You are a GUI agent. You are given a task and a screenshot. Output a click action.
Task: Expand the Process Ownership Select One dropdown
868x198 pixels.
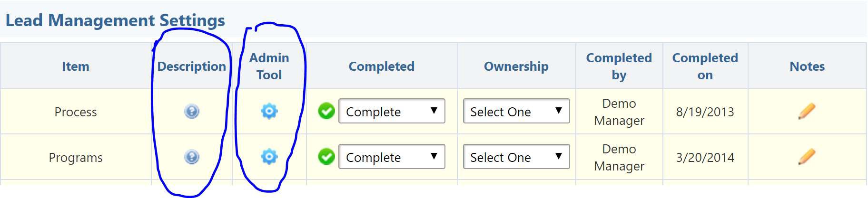[x=516, y=111]
